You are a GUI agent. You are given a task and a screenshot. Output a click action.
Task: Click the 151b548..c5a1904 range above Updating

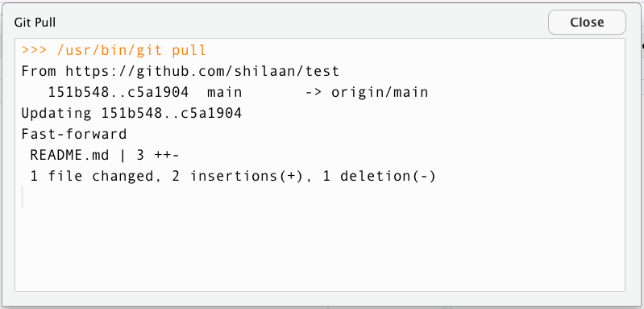pyautogui.click(x=118, y=93)
